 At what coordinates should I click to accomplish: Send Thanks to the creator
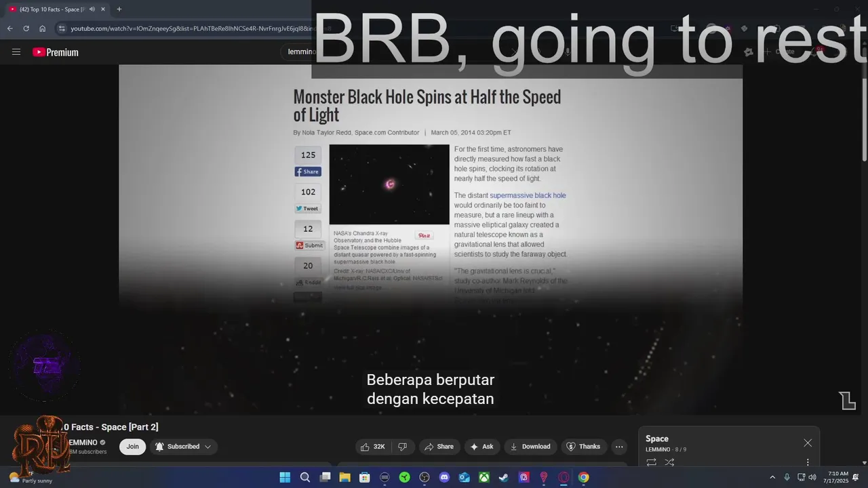[x=583, y=447]
